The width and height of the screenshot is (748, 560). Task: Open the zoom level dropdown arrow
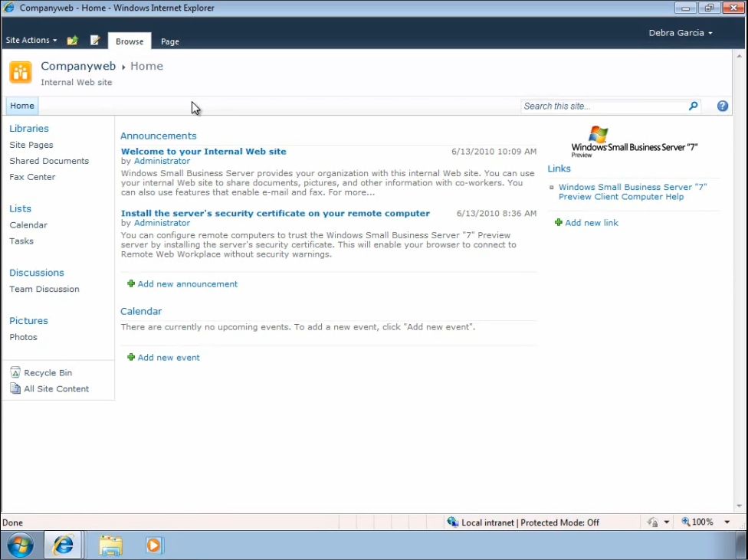click(727, 522)
